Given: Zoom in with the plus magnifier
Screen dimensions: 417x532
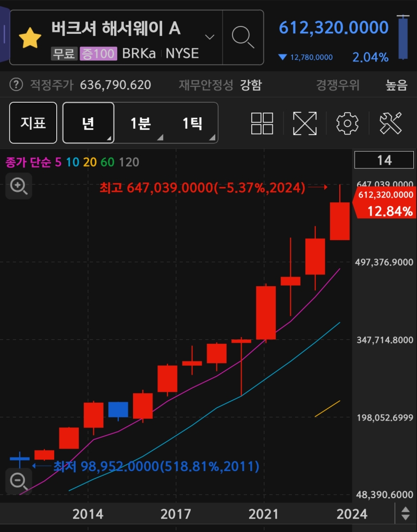Looking at the screenshot, I should [x=19, y=186].
